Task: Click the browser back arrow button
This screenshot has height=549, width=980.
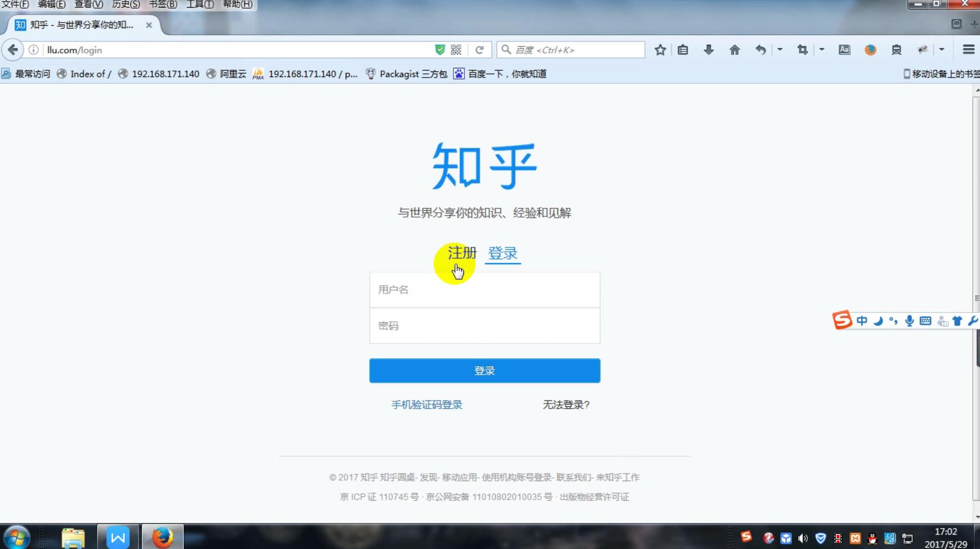Action: pos(13,50)
